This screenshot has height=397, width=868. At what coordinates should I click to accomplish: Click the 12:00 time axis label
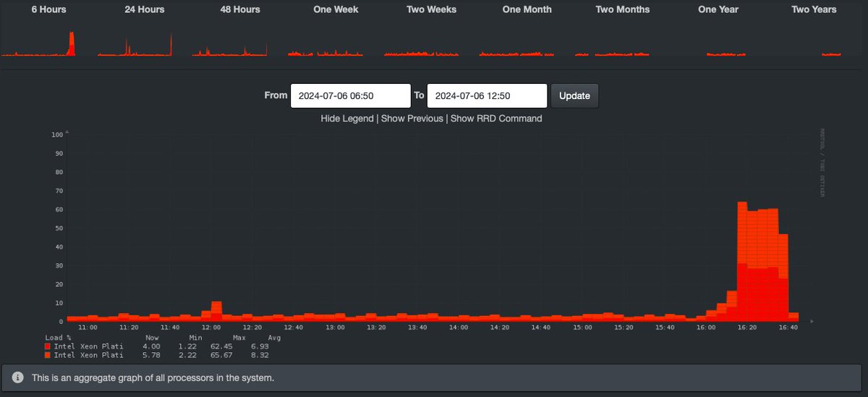coord(211,328)
